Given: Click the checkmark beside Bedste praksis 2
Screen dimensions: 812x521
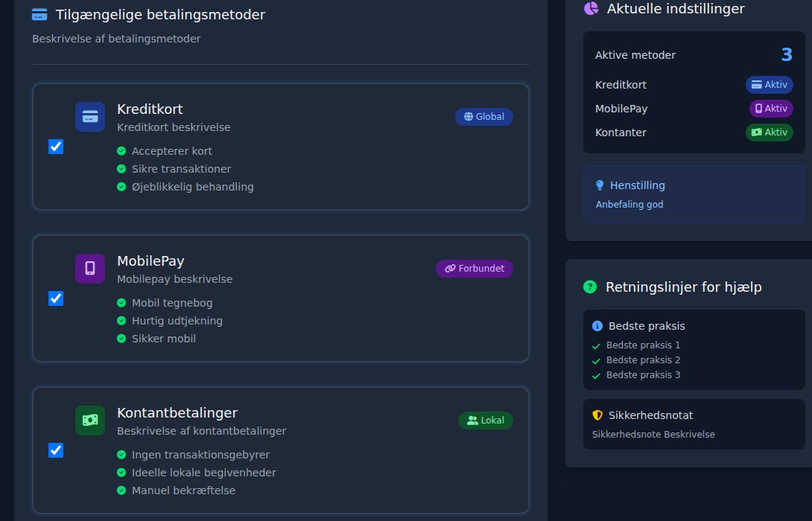Looking at the screenshot, I should [x=596, y=361].
